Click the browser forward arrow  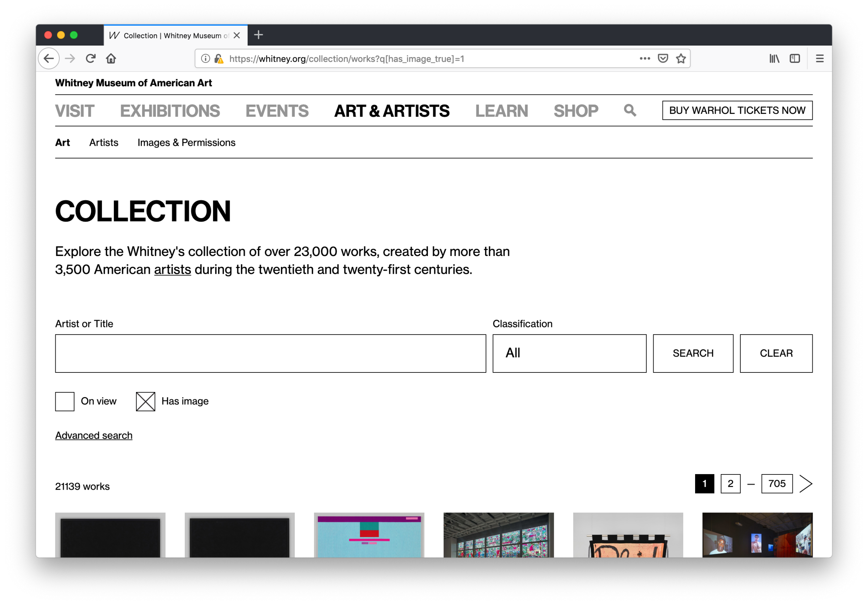click(x=70, y=59)
